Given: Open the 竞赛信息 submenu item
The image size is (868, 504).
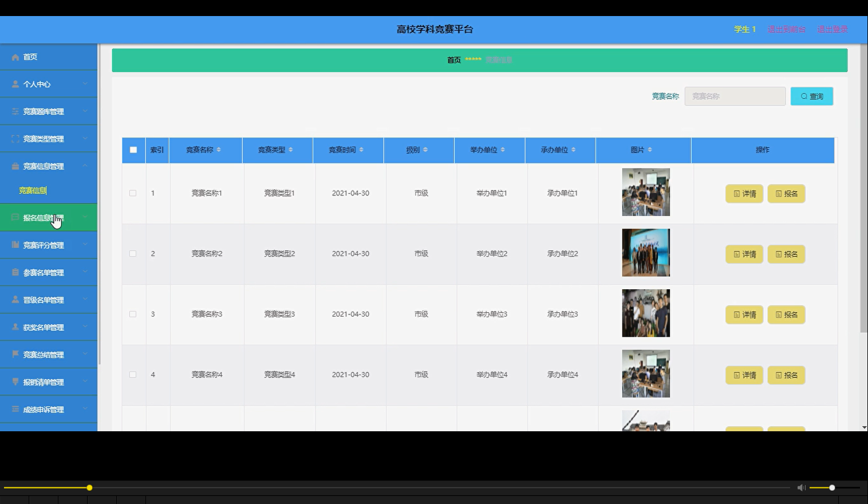Looking at the screenshot, I should 33,191.
